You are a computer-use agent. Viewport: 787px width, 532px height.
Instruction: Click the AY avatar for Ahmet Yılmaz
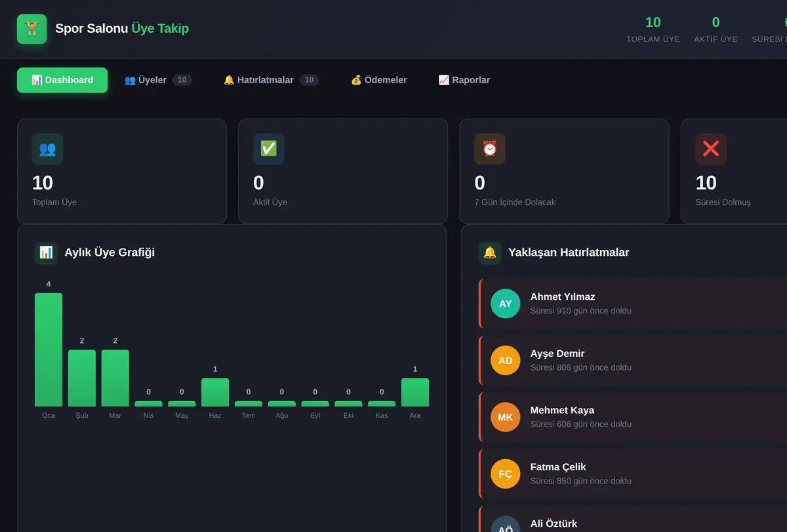(505, 304)
